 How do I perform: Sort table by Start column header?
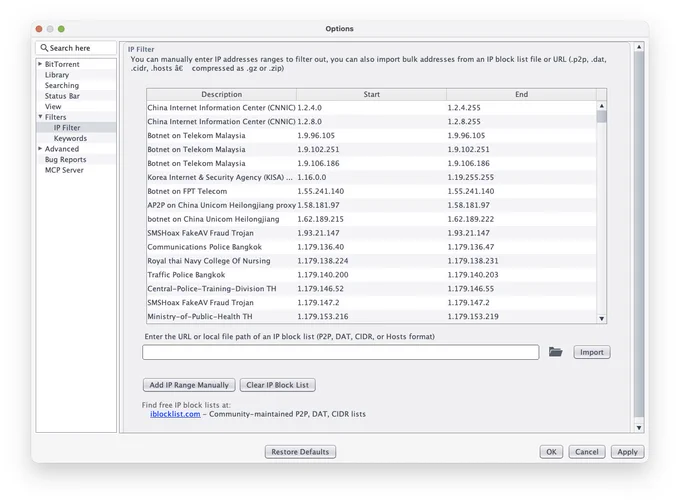(371, 94)
